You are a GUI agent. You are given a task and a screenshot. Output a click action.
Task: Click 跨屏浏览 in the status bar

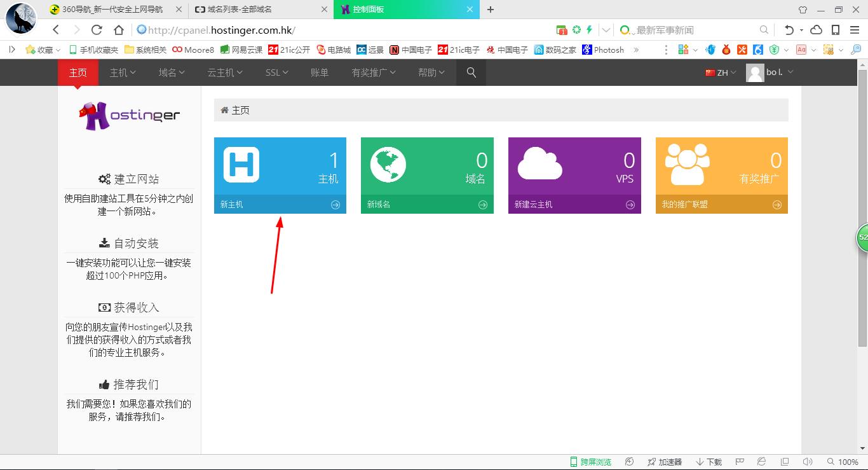[x=590, y=462]
